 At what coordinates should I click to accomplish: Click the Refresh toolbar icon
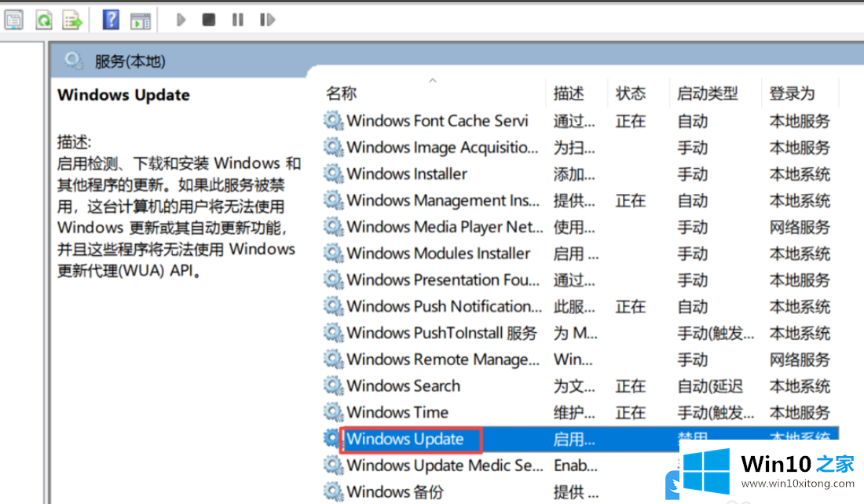point(43,20)
